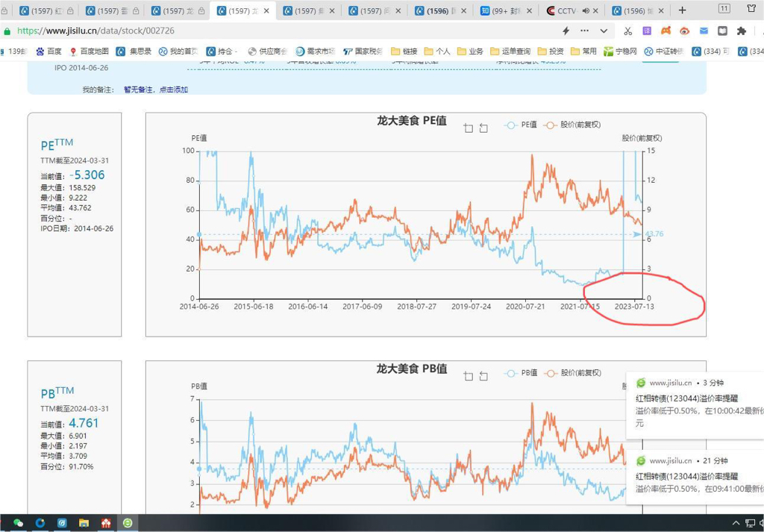The height and width of the screenshot is (532, 764).
Task: Click the PE current value -5.306
Action: tap(87, 175)
